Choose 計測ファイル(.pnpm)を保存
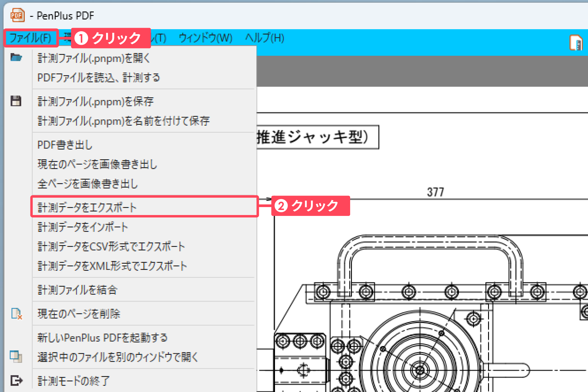The image size is (588, 392). pyautogui.click(x=144, y=102)
